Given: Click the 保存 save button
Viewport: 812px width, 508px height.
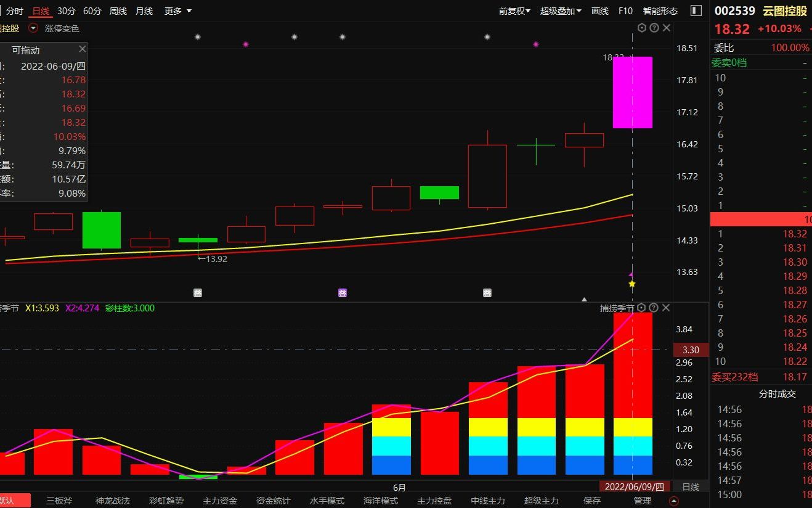Looking at the screenshot, I should (x=592, y=501).
